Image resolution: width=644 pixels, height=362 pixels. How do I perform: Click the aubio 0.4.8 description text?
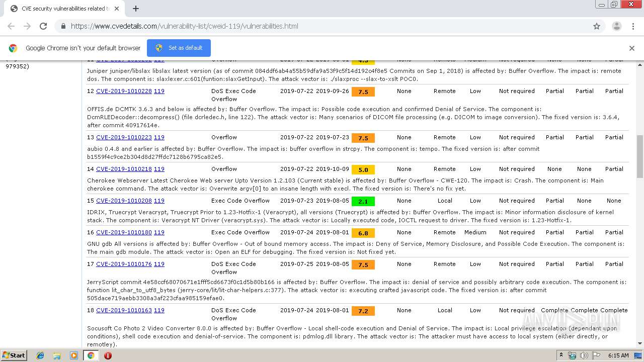(313, 153)
